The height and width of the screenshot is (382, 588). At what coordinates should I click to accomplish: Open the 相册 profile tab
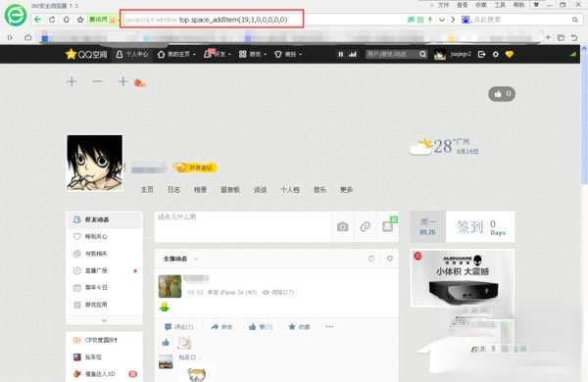[200, 190]
